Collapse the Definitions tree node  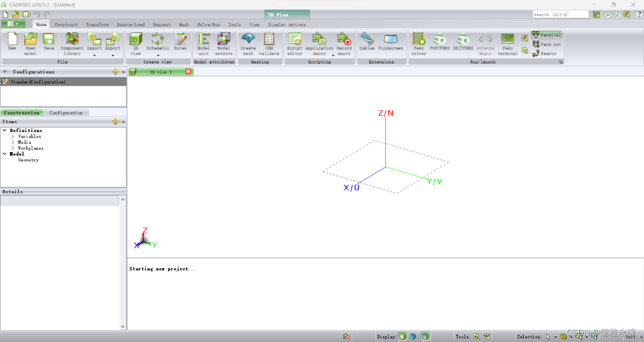coord(5,130)
